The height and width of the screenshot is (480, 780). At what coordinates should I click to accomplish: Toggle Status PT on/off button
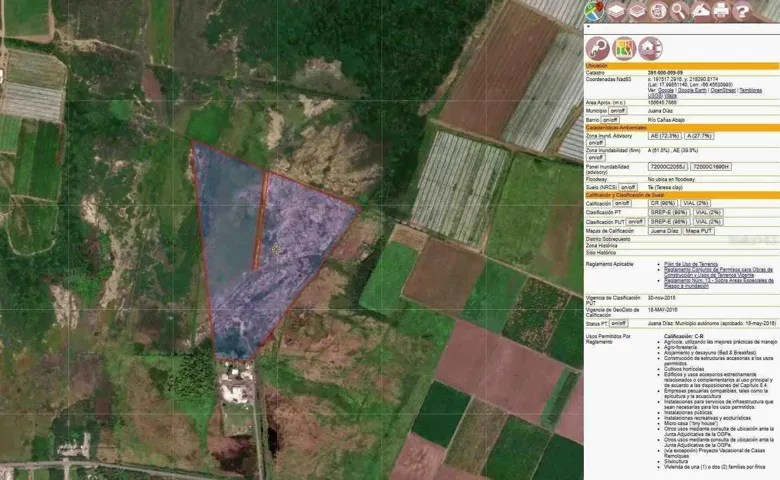tap(619, 323)
